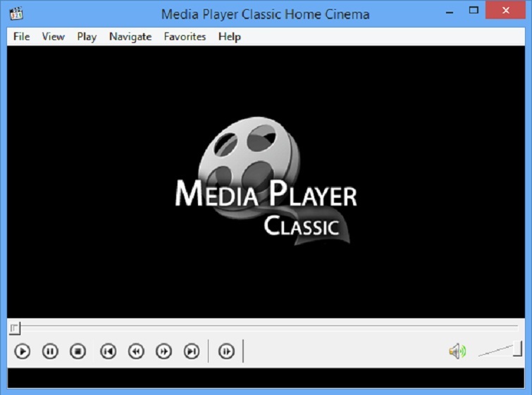
Task: Click the seek bar handle
Action: coord(15,328)
